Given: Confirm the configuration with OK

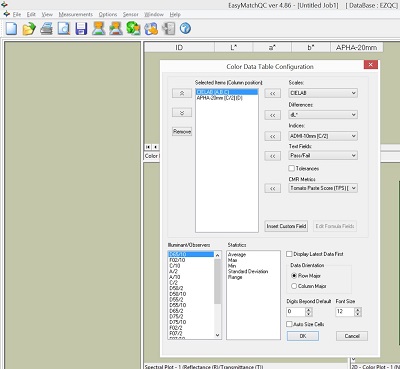Looking at the screenshot, I should click(303, 336).
